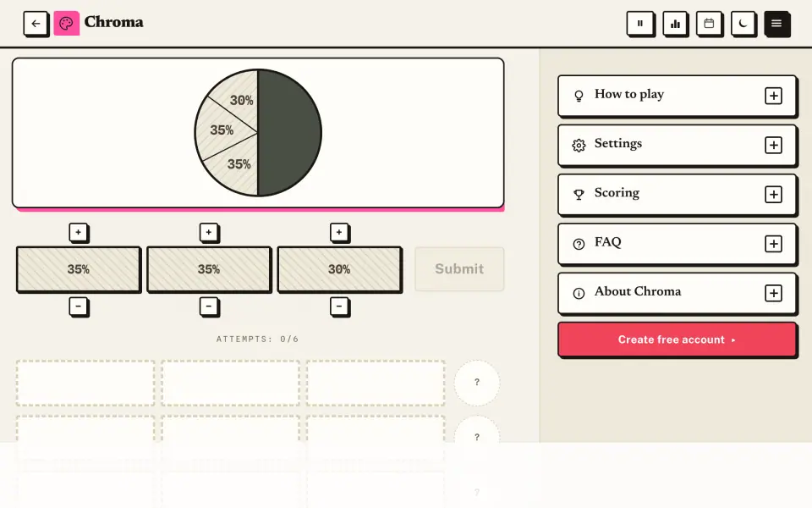Click the dark half of the pie chart
The image size is (812, 508).
[x=289, y=133]
